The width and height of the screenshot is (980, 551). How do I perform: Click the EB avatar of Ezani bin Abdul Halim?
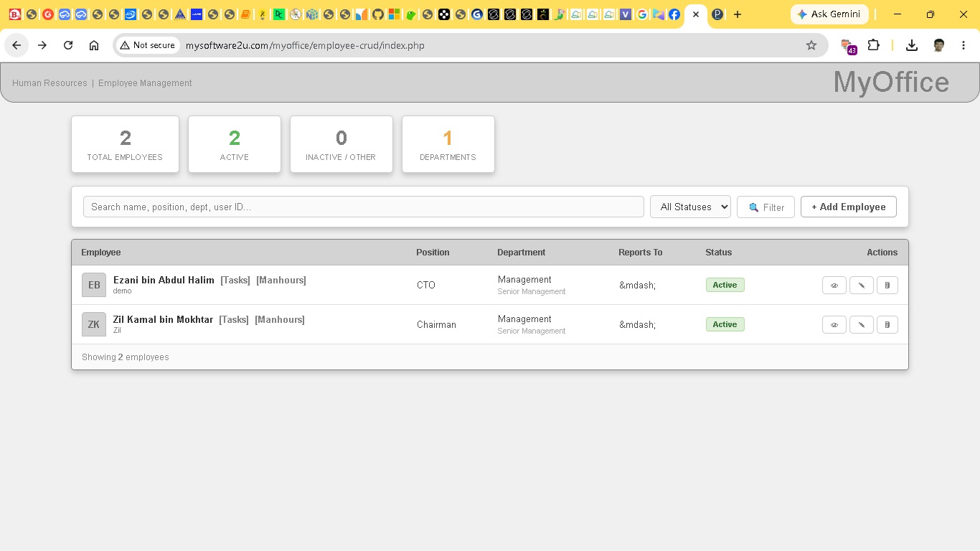[x=94, y=285]
